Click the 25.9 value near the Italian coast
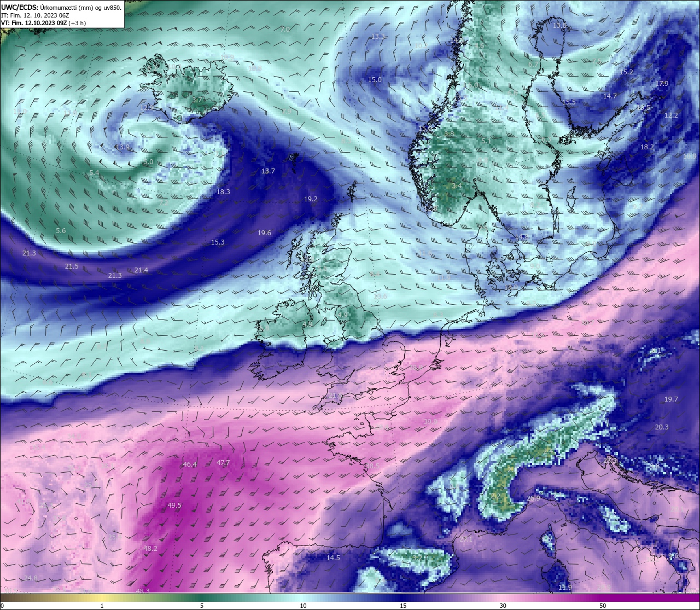Screen dimensions: 700x610 (x=533, y=498)
